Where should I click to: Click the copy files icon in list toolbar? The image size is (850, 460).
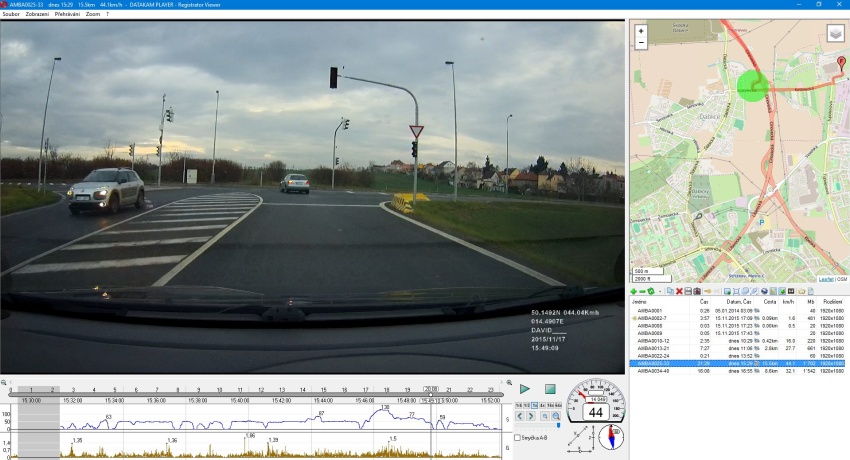tap(671, 291)
